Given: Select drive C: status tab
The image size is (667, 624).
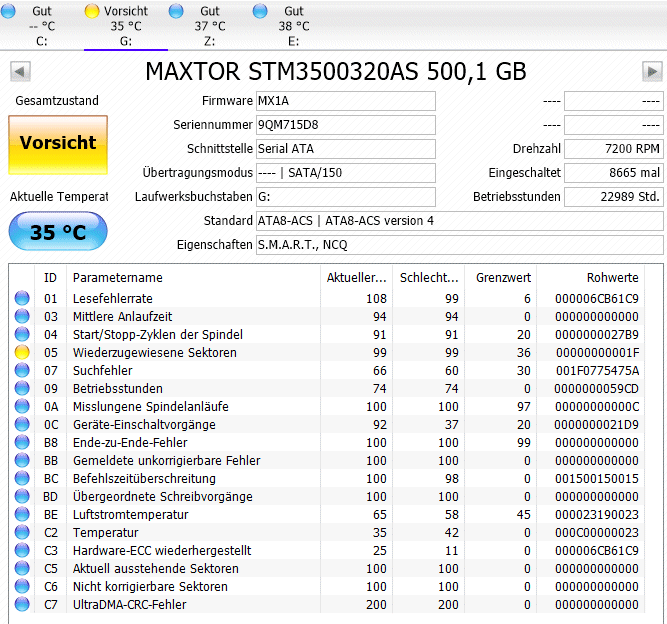Looking at the screenshot, I should coord(42,26).
